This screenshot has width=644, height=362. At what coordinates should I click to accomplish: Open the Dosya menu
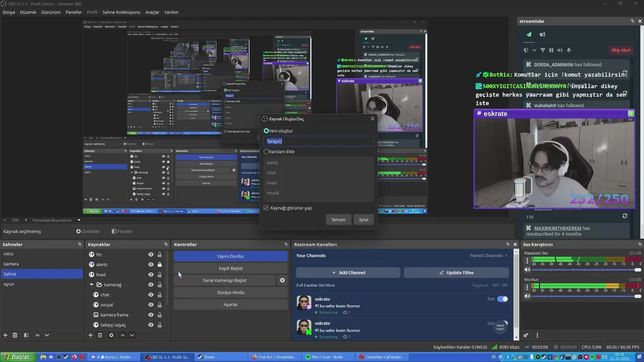[9, 12]
